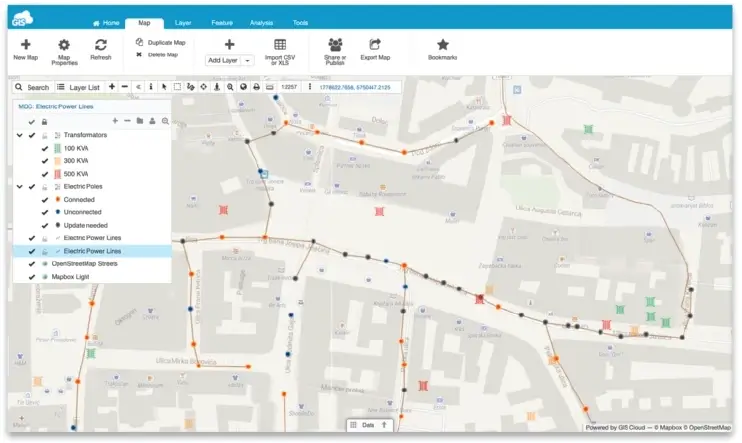Toggle visibility of 100 KVA sublayer
Screen dimensions: 742x443
tap(44, 147)
